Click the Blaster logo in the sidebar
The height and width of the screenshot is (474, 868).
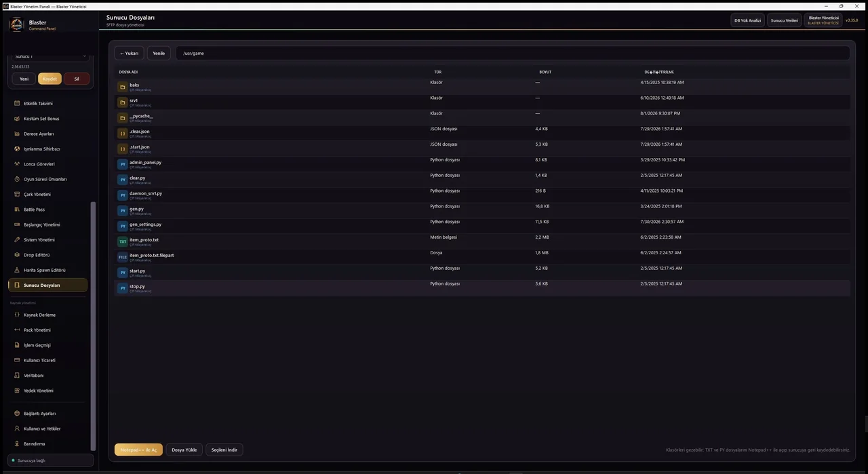(x=16, y=25)
